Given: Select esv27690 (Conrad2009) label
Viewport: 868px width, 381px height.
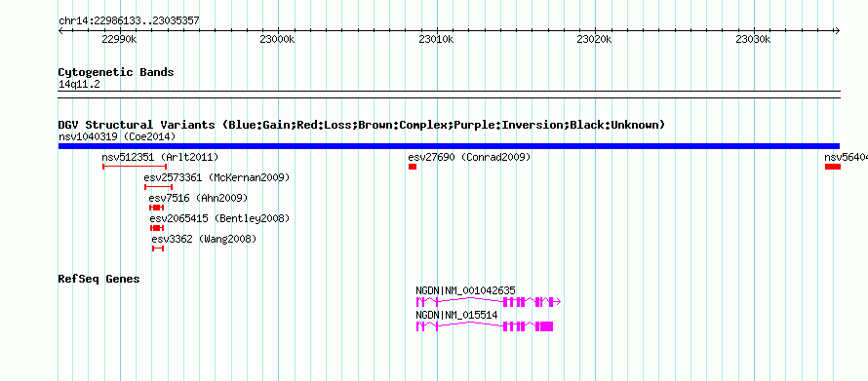Looking at the screenshot, I should pos(469,157).
